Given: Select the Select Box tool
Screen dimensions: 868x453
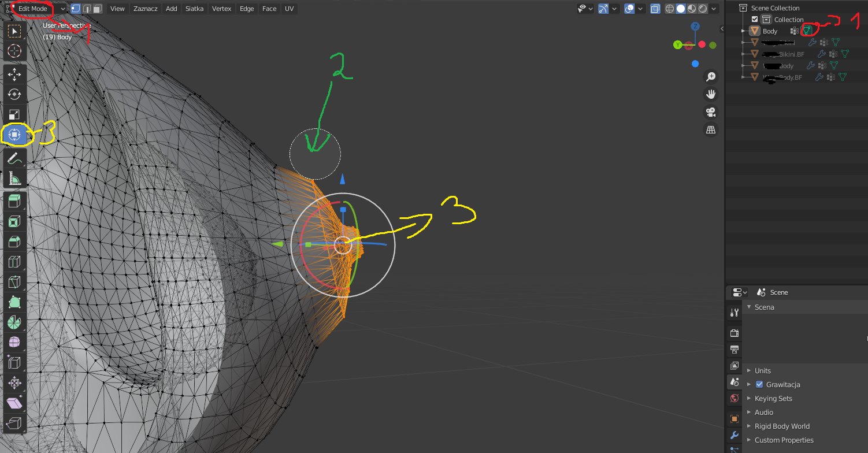Looking at the screenshot, I should point(14,31).
